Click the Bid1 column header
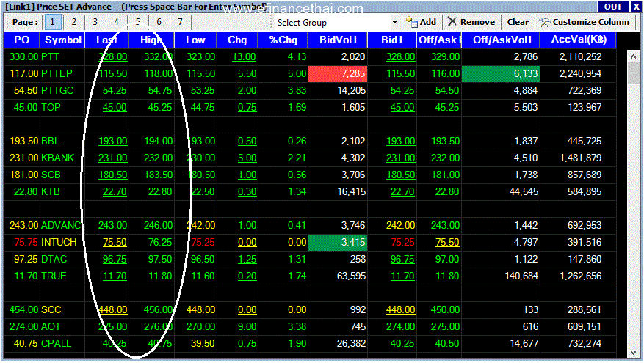Screen dimensions: 644x363 coord(392,40)
